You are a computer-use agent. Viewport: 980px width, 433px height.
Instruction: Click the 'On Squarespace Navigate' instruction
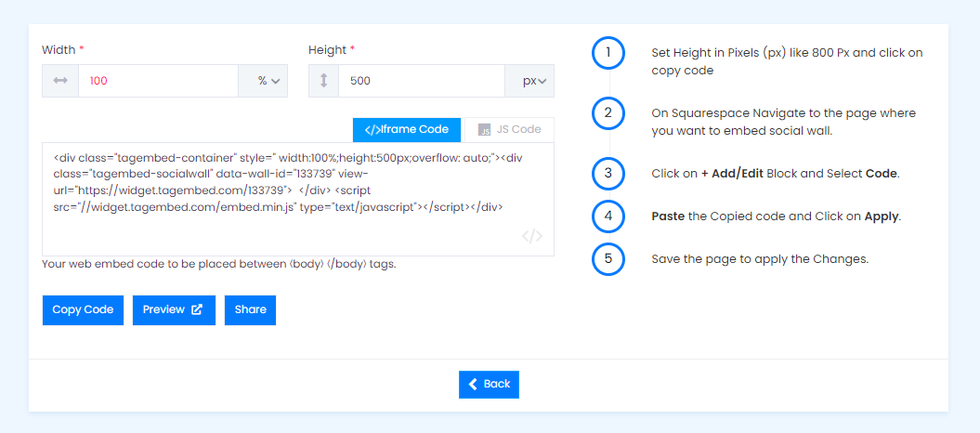pos(784,122)
